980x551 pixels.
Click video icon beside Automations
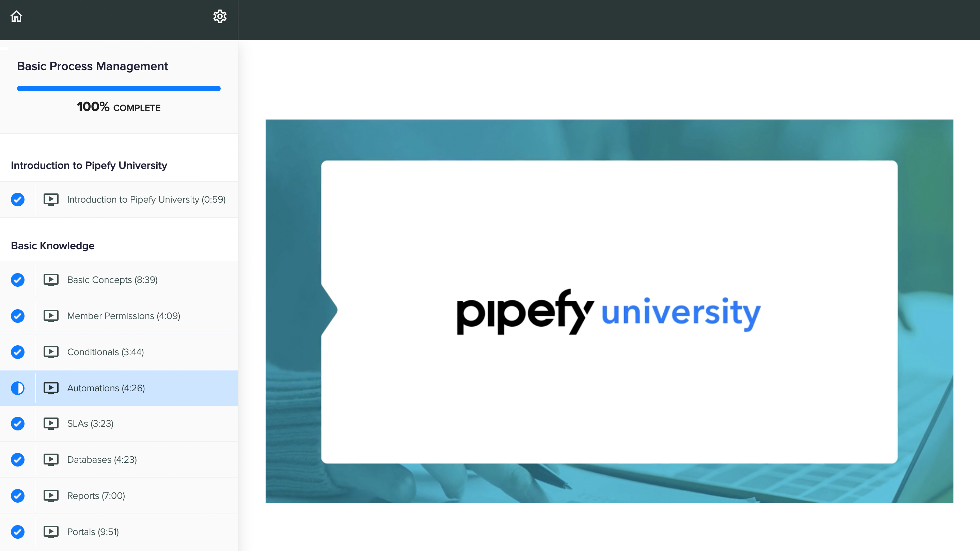point(51,388)
